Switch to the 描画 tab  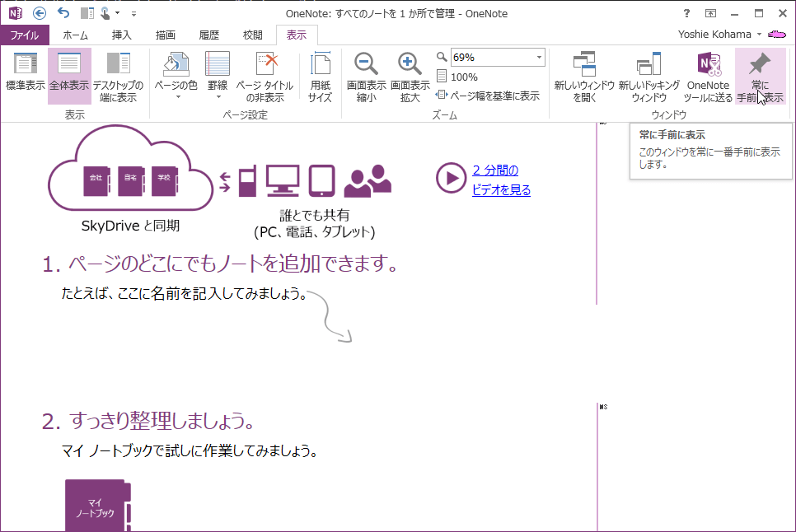[x=165, y=35]
